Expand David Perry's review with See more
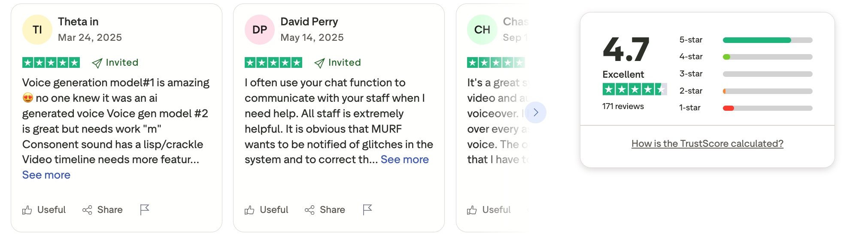The image size is (868, 243). click(404, 159)
